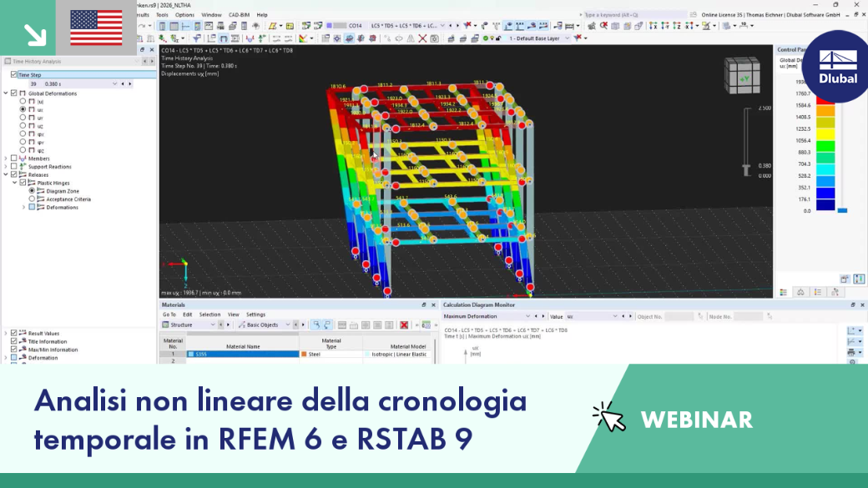Image resolution: width=868 pixels, height=488 pixels.
Task: Select the φX rotation radio button
Action: pyautogui.click(x=23, y=133)
